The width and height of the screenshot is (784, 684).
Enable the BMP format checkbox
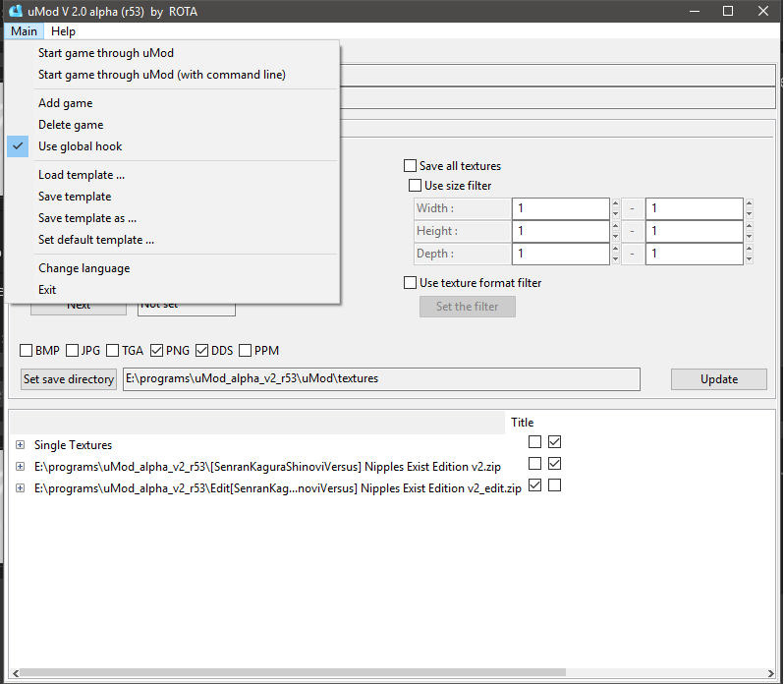(x=27, y=351)
